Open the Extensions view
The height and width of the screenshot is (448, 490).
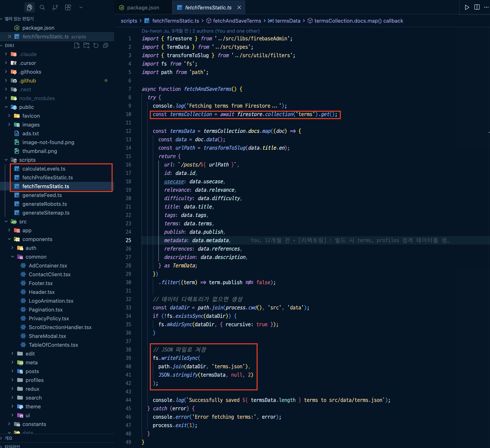[x=68, y=7]
